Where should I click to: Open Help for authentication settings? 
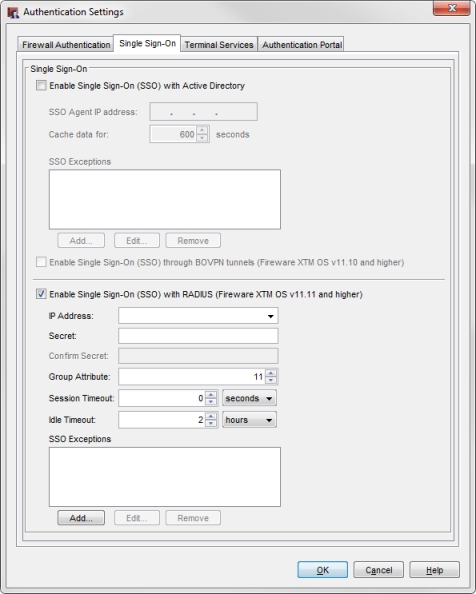pos(434,570)
